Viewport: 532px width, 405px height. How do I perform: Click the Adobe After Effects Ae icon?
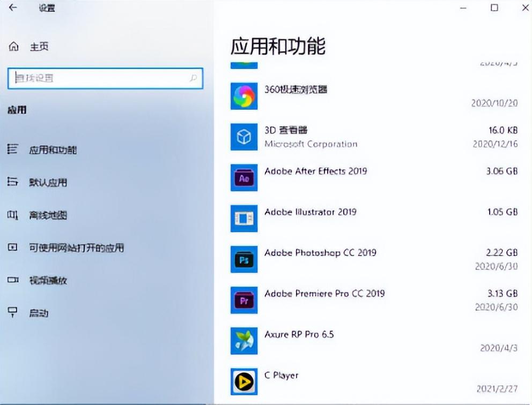coord(244,178)
